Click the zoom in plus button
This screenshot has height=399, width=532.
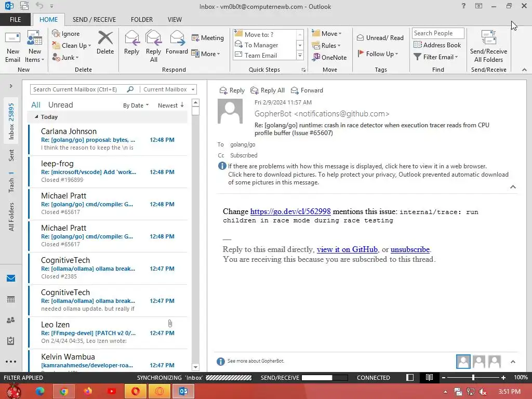coord(503,378)
